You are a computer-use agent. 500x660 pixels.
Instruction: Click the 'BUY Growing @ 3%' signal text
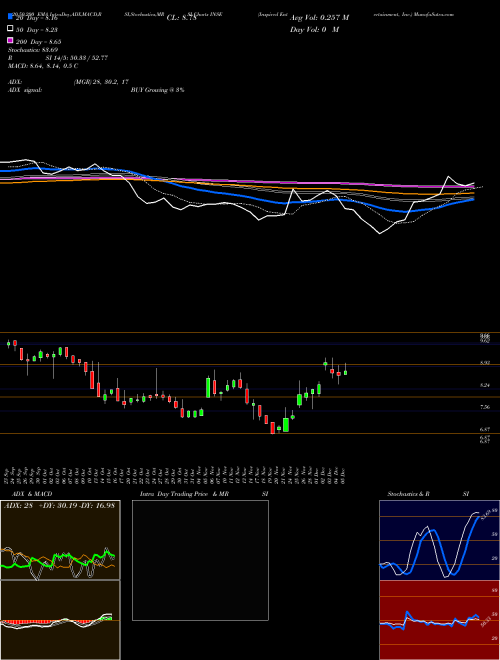(157, 90)
